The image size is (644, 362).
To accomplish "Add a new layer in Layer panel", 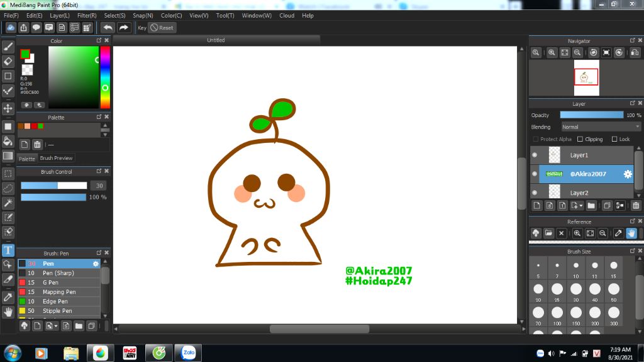I will pos(536,205).
